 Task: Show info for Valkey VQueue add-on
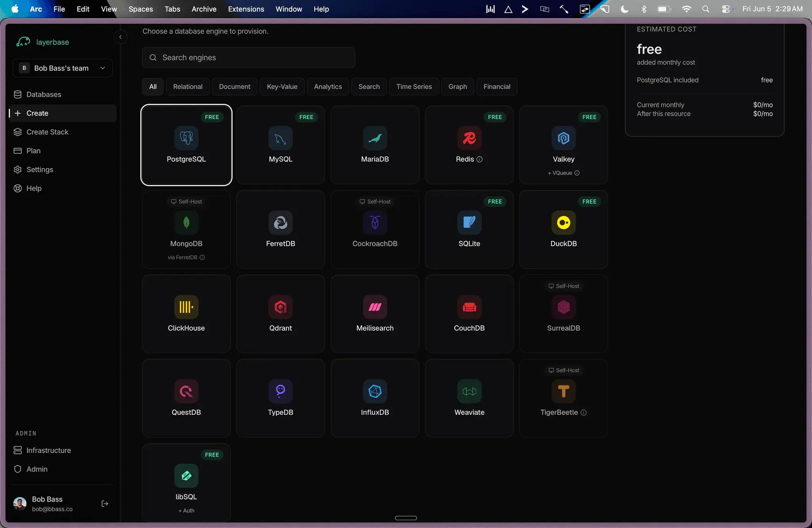coord(577,173)
